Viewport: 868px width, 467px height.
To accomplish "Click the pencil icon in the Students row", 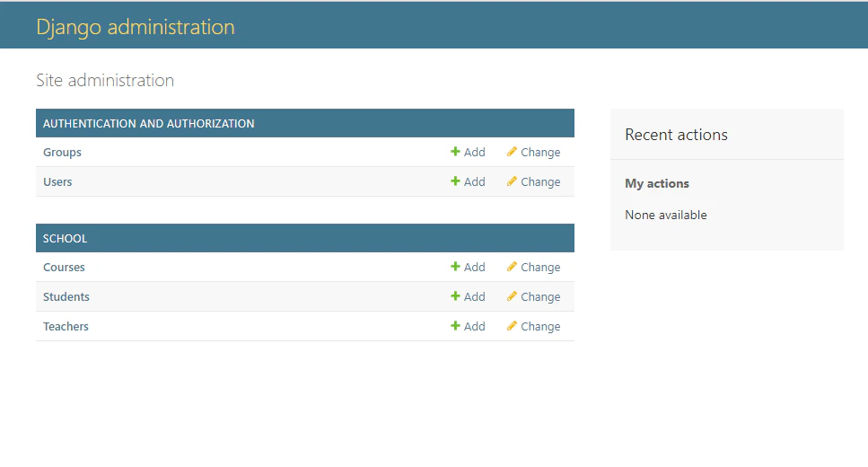I will click(512, 295).
